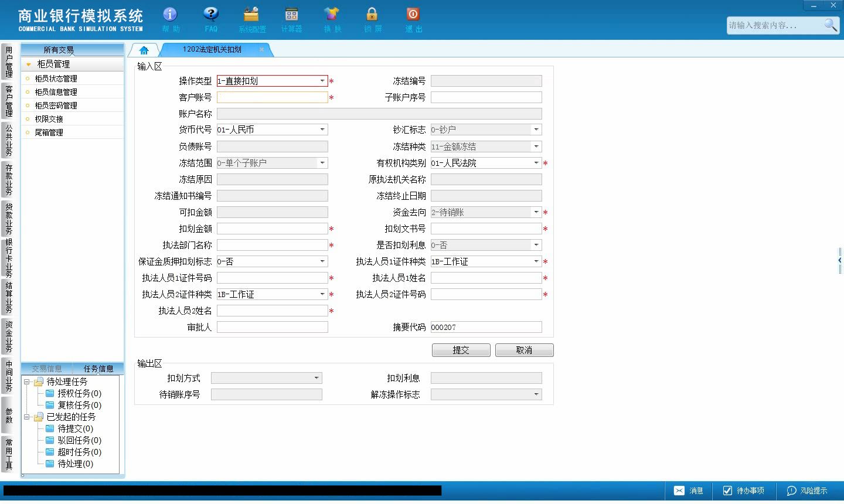The height and width of the screenshot is (504, 844).
Task: Click the search magnifier icon
Action: pyautogui.click(x=831, y=25)
